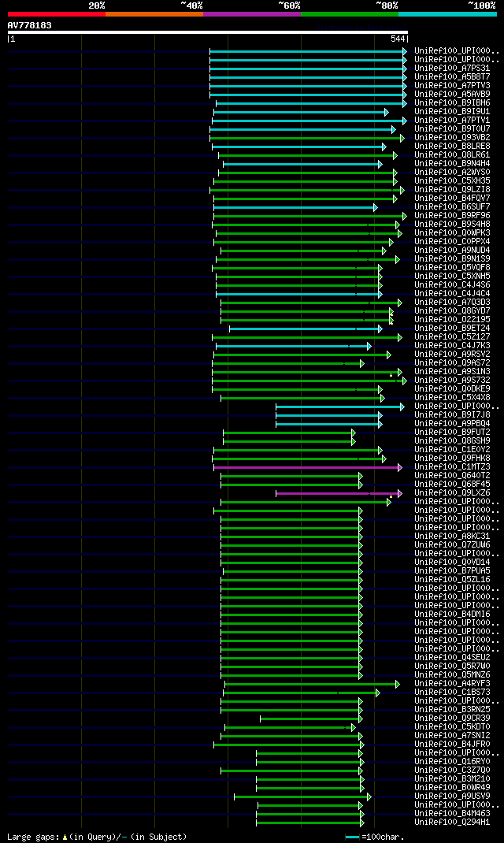Select the UniRef100_C1MTZ3 label

tap(452, 466)
